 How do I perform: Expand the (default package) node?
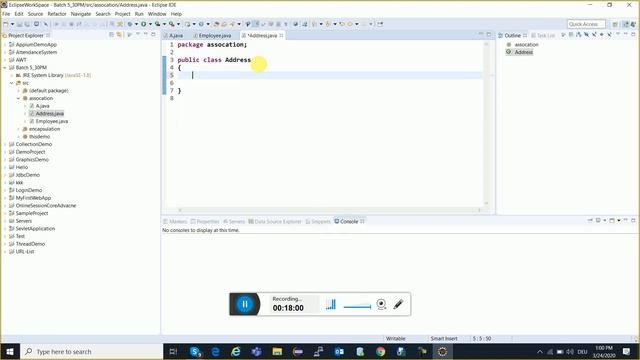pos(18,91)
